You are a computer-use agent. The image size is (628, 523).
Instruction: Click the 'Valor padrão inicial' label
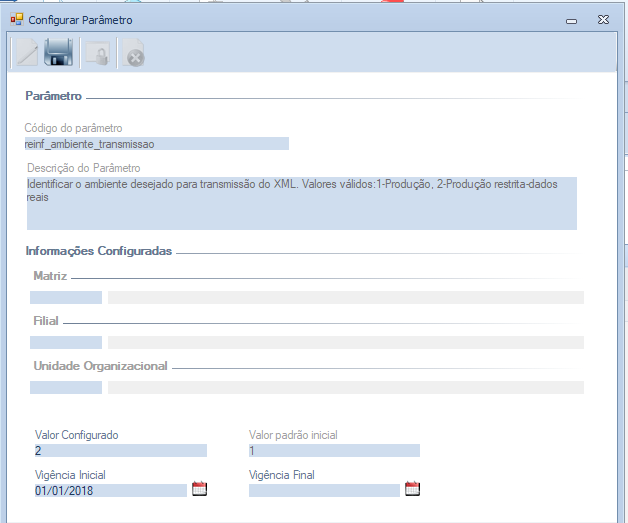tap(293, 435)
